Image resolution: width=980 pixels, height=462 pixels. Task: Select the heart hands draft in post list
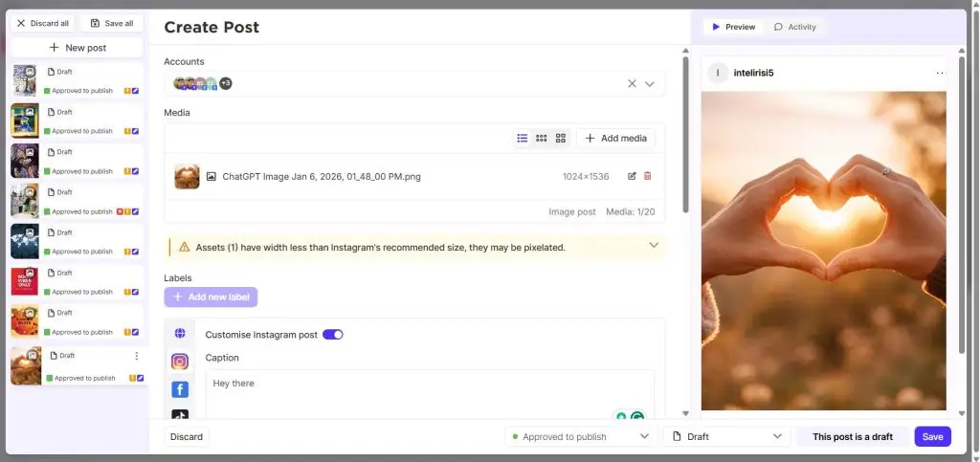78,365
